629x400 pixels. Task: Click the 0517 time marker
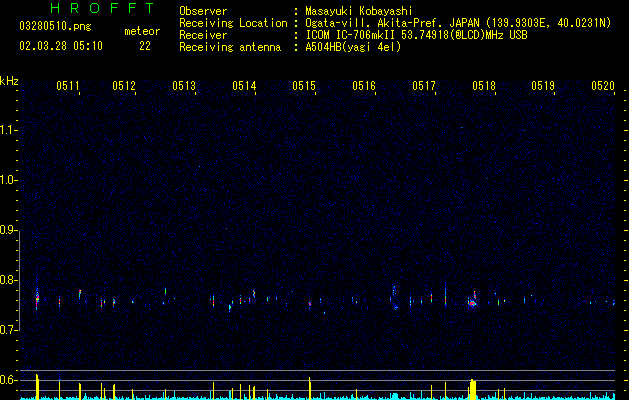(424, 85)
